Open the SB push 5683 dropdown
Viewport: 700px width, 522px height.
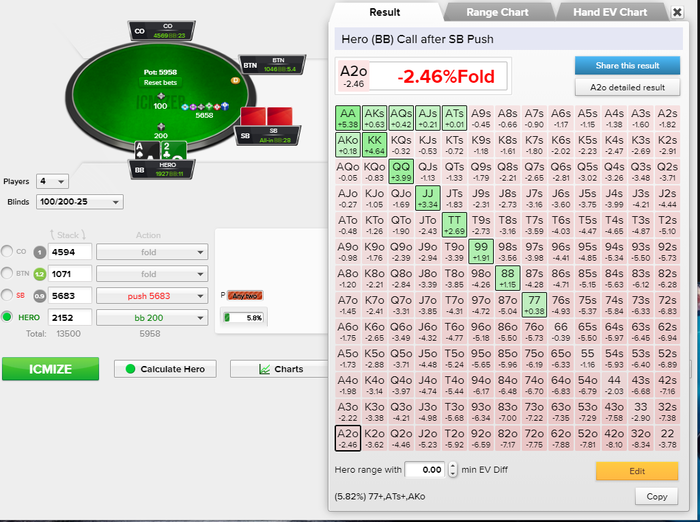tap(152, 296)
